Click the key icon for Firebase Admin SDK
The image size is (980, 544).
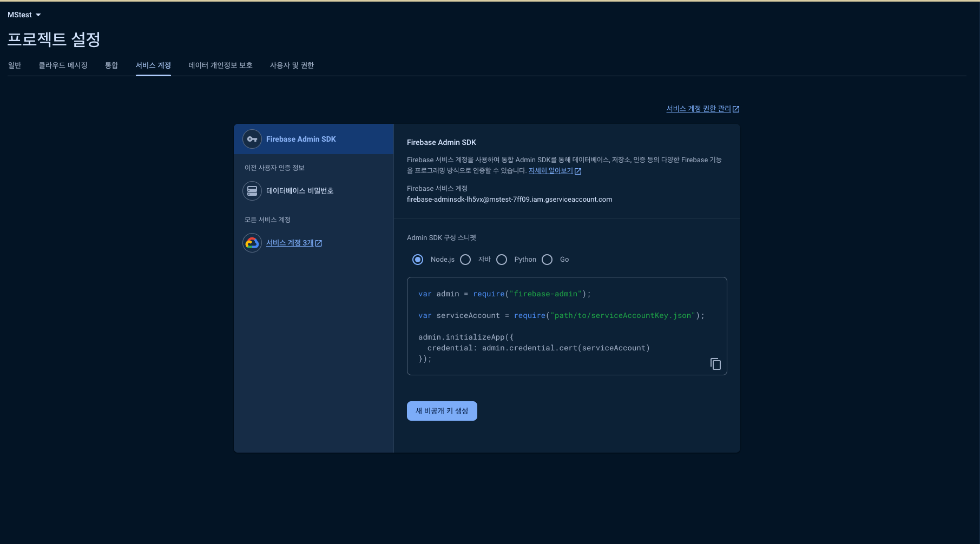tap(252, 139)
